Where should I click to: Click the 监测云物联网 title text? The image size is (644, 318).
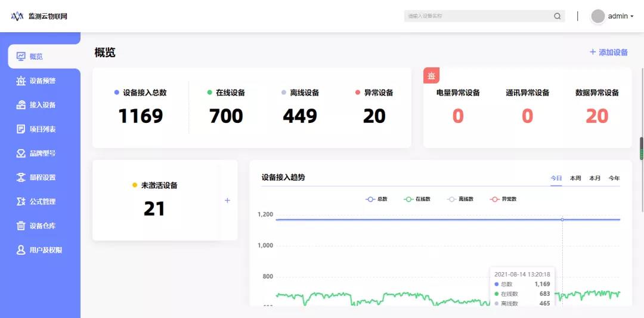(x=48, y=17)
